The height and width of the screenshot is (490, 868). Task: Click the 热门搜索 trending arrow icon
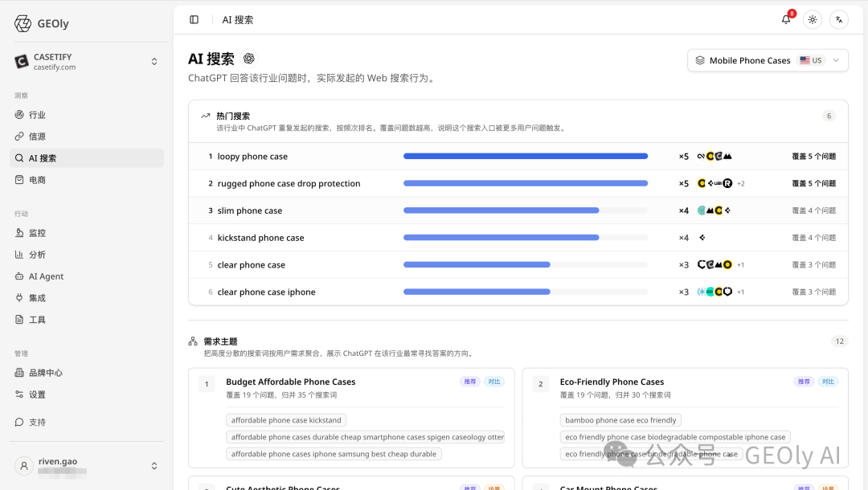206,116
